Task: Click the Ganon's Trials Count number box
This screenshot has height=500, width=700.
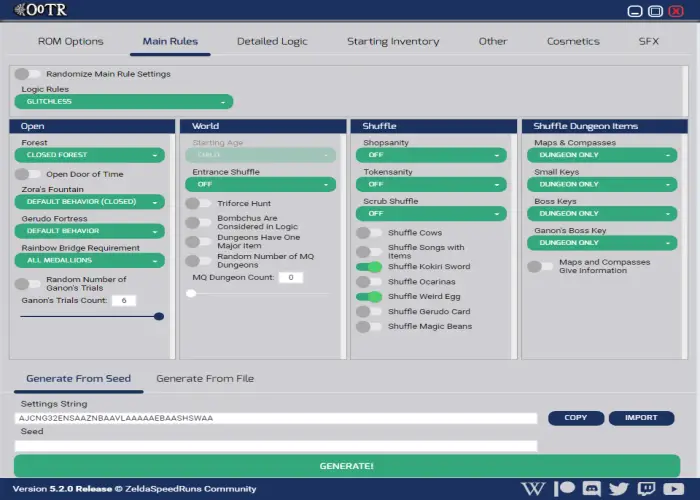Action: [124, 300]
